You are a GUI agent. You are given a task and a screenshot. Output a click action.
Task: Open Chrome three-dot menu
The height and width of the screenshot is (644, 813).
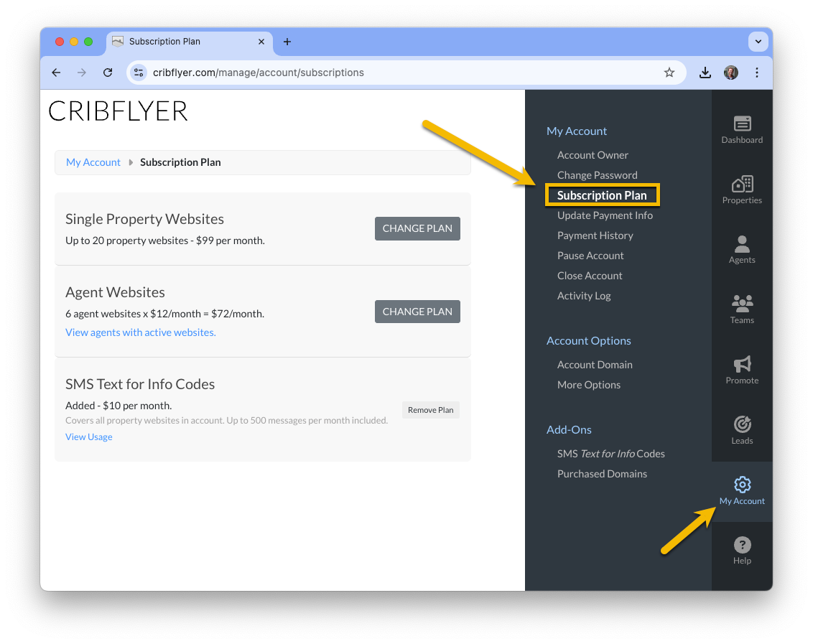click(x=757, y=73)
